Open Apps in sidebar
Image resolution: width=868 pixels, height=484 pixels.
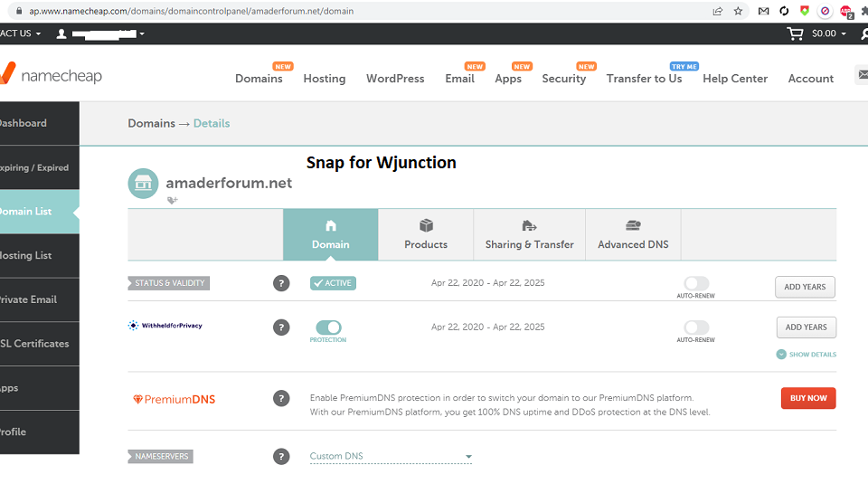click(39, 388)
